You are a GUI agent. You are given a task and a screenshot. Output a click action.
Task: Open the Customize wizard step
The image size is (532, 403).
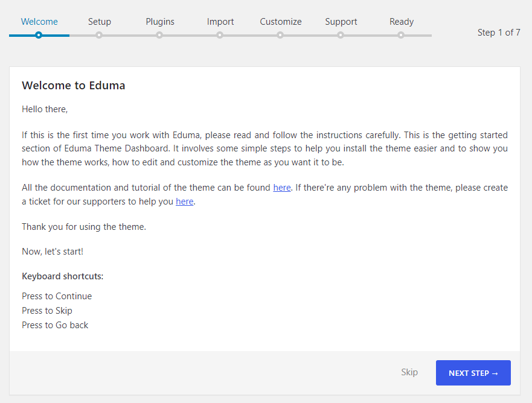[280, 22]
